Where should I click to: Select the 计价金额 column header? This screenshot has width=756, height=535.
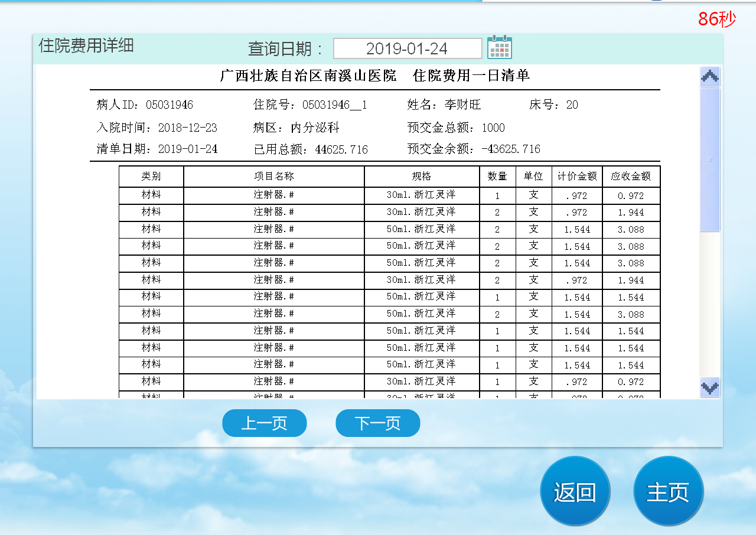click(577, 177)
